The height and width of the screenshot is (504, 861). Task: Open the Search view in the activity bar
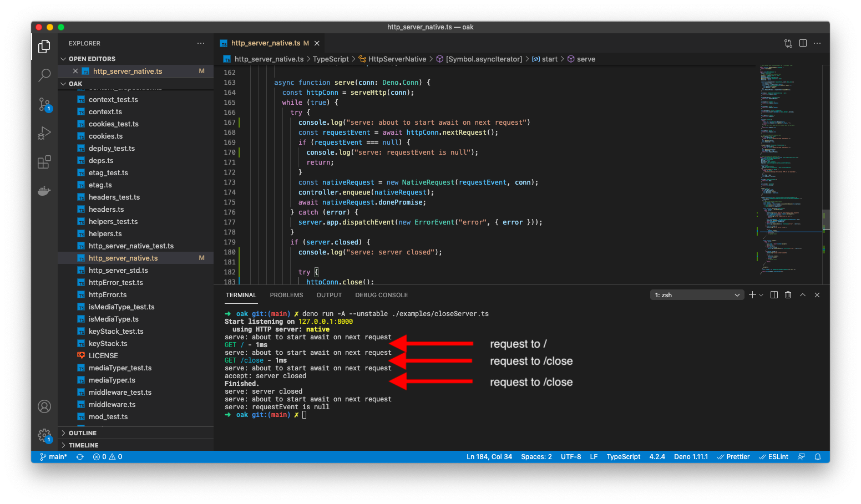(44, 75)
